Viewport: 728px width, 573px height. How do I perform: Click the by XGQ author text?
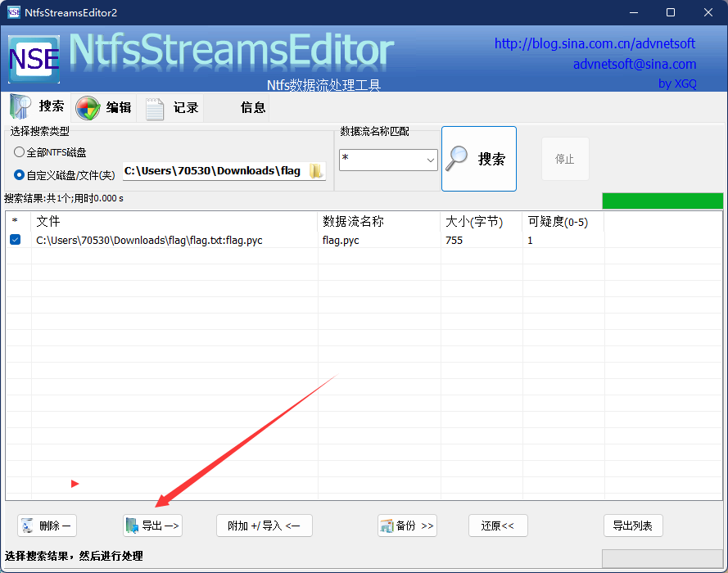click(677, 83)
